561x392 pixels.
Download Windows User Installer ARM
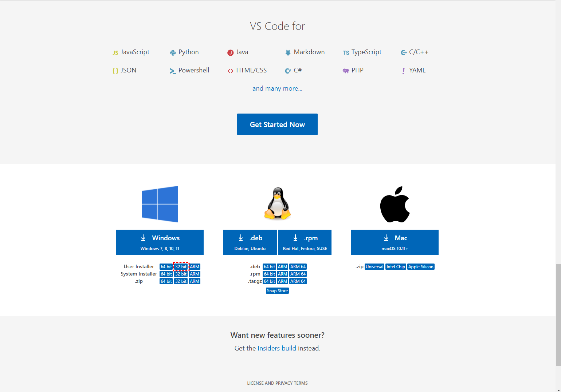coord(195,267)
